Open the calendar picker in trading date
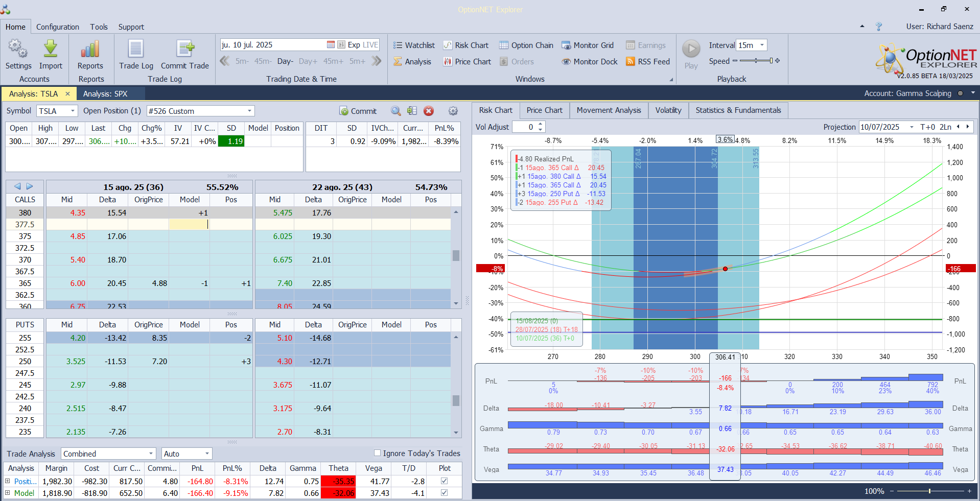 click(331, 45)
